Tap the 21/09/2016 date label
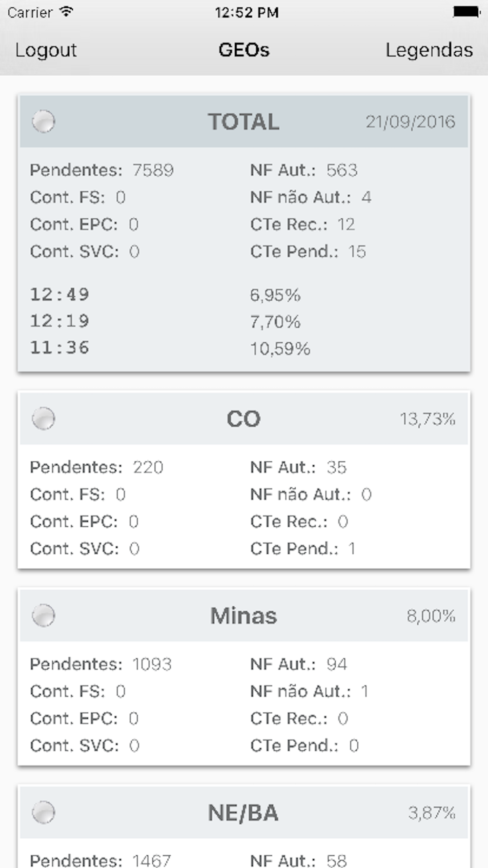Screen dimensions: 488x868 410,122
